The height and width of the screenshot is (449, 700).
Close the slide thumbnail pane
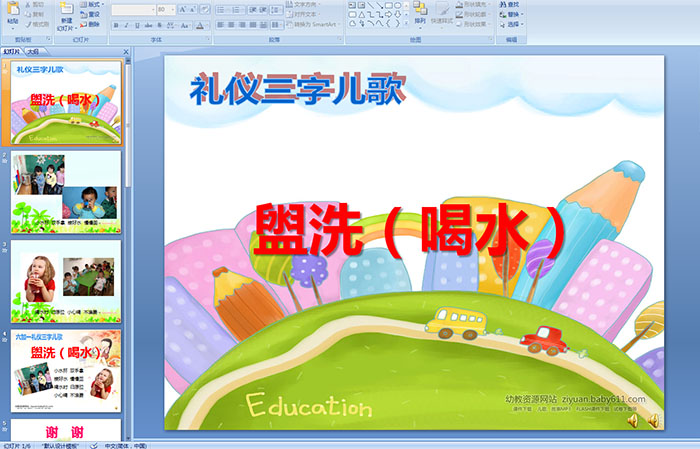pos(126,52)
